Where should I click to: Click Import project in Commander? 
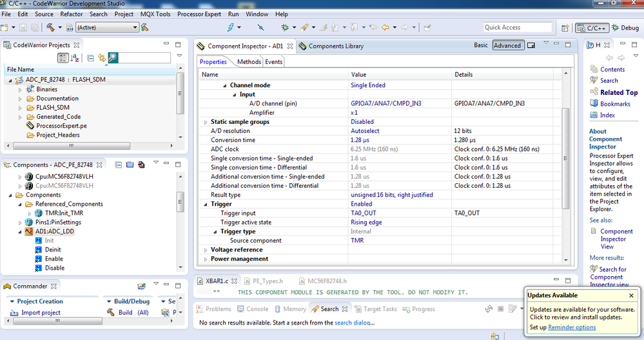pos(39,312)
